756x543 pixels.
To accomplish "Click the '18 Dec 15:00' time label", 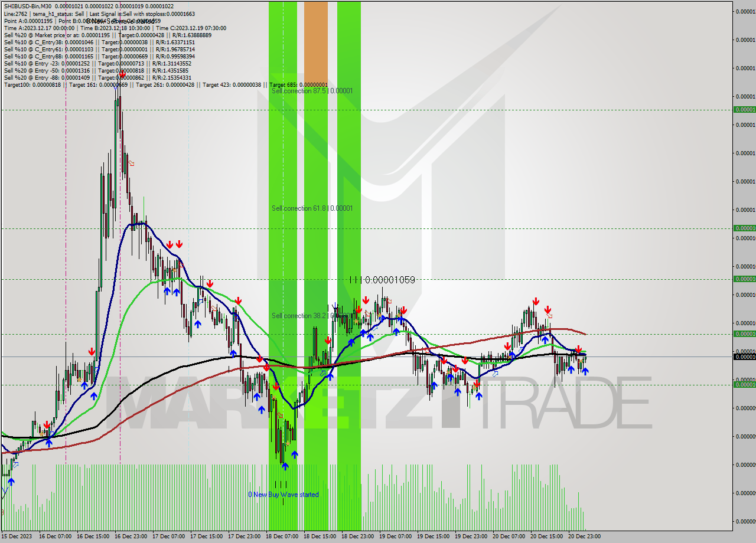I will [320, 537].
